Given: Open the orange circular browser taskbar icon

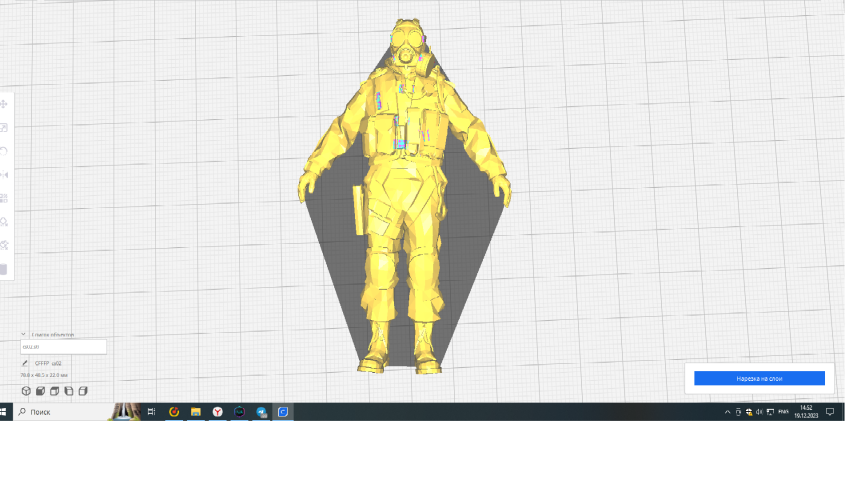Looking at the screenshot, I should point(174,412).
